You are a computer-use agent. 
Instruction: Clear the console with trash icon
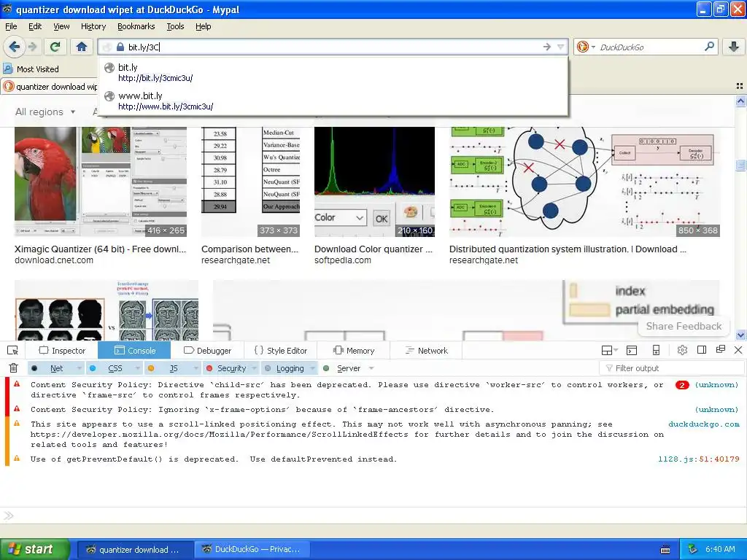[x=13, y=367]
